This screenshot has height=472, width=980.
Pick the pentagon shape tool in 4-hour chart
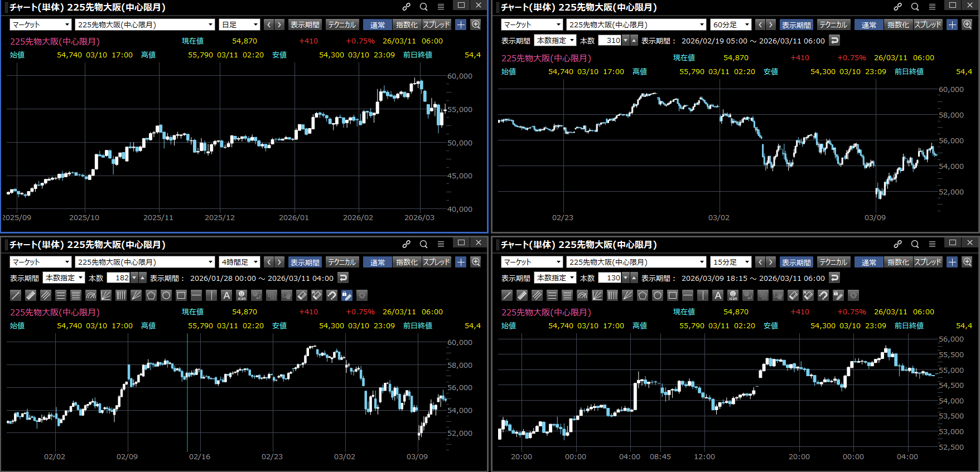[x=151, y=295]
